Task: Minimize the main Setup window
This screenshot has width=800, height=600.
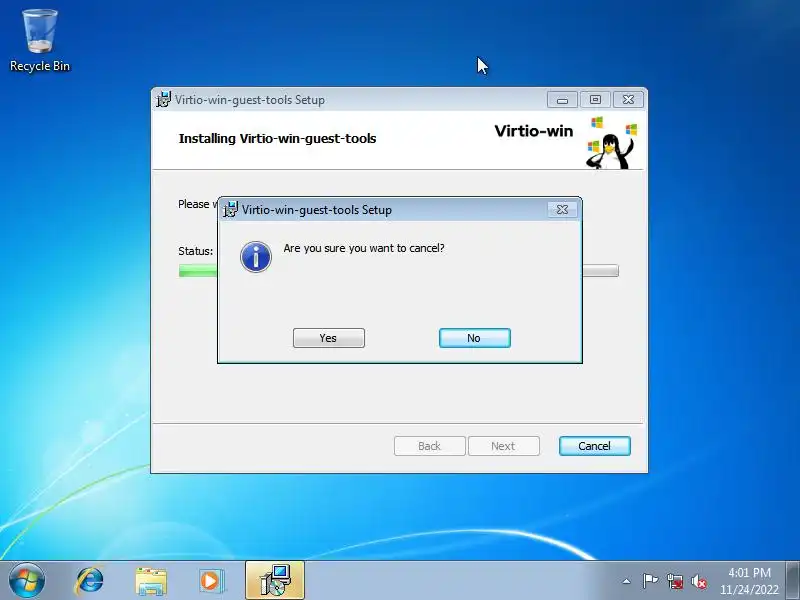Action: click(562, 99)
